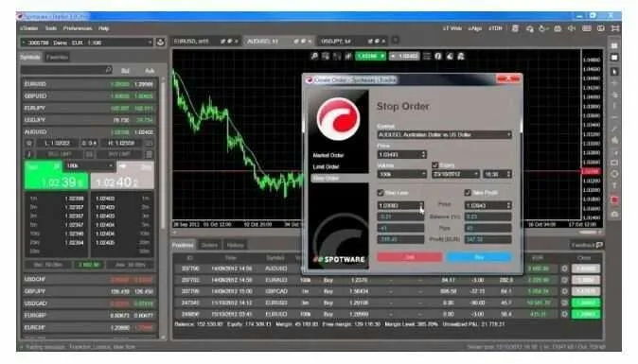
Task: Open the Symbol dropdown in Stop Order
Action: pyautogui.click(x=444, y=134)
